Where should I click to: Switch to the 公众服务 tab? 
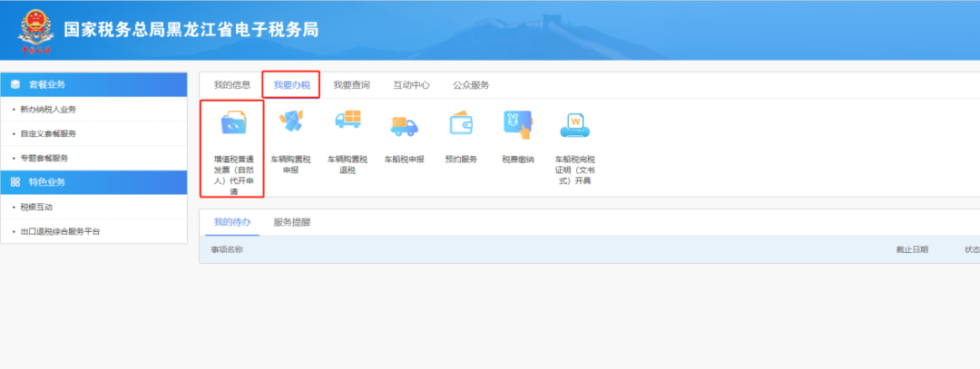tap(471, 85)
